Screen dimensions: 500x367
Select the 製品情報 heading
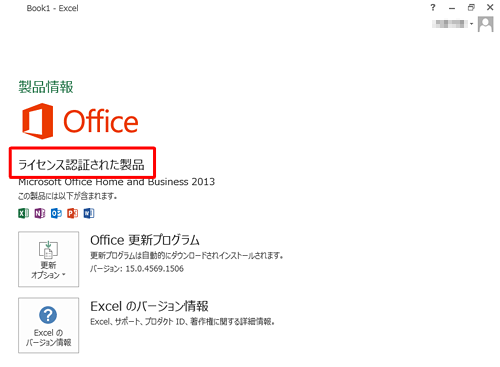[46, 87]
